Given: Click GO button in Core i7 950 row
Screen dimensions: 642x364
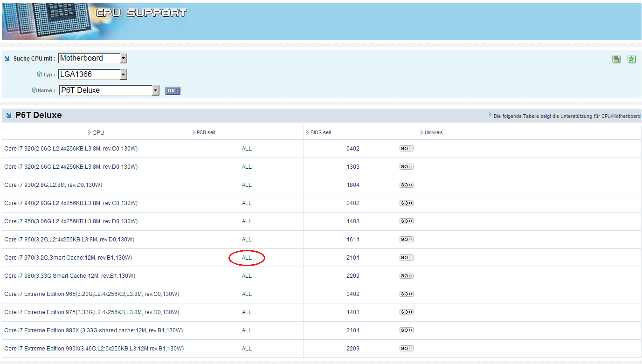Looking at the screenshot, I should [x=406, y=221].
